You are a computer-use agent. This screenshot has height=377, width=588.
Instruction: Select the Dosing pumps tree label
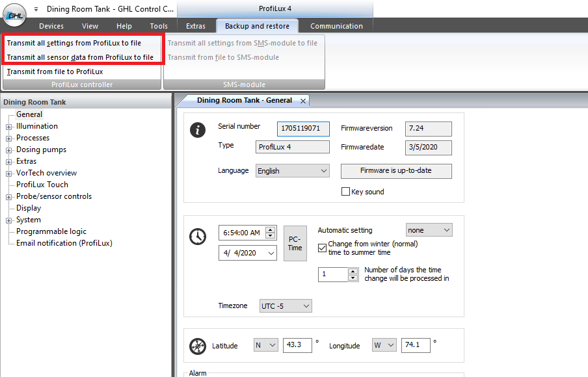[x=41, y=149]
